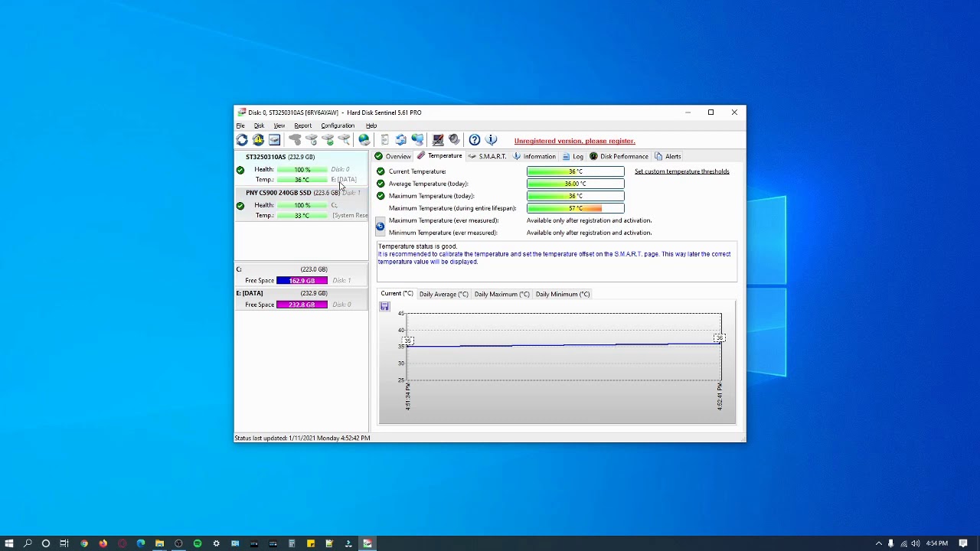Click the Refresh disk status toolbar icon
Viewport: 980px width, 551px height.
tap(242, 140)
